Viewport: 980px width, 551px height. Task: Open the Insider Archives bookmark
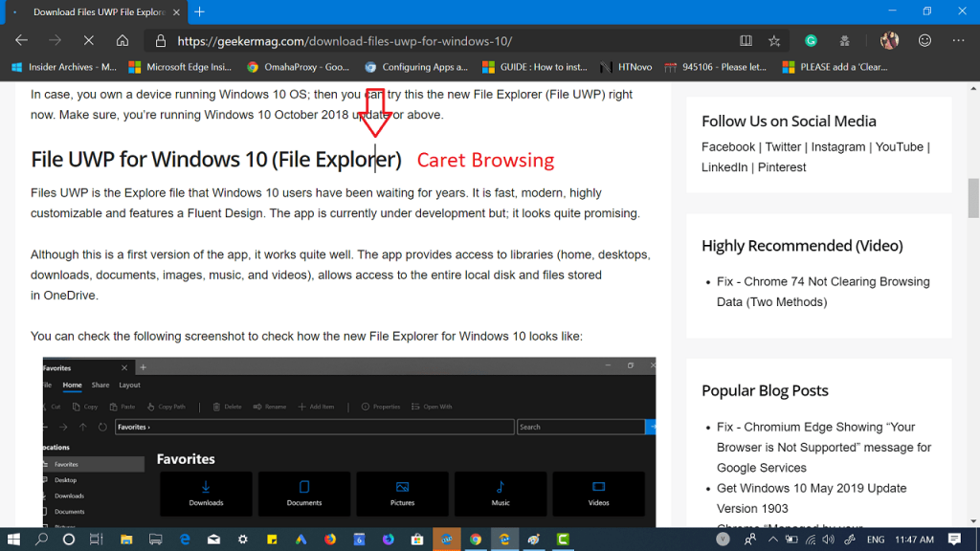pyautogui.click(x=64, y=67)
